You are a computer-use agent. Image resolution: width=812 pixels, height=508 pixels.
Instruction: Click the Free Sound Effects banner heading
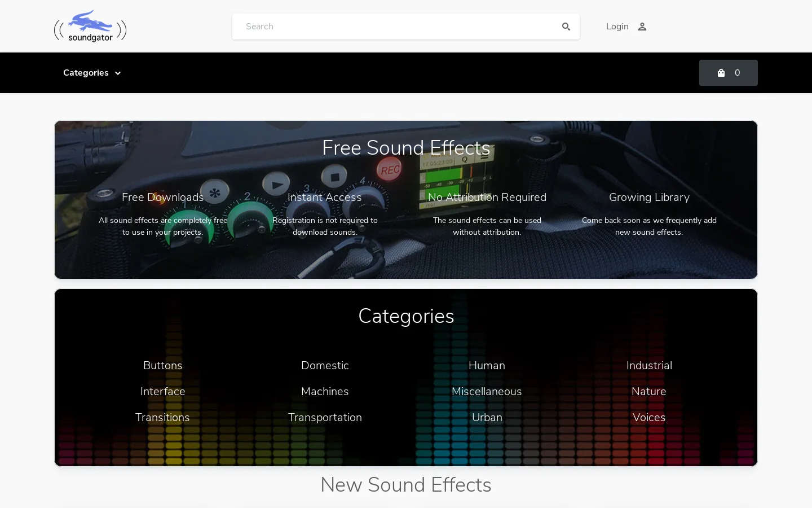coord(406,148)
